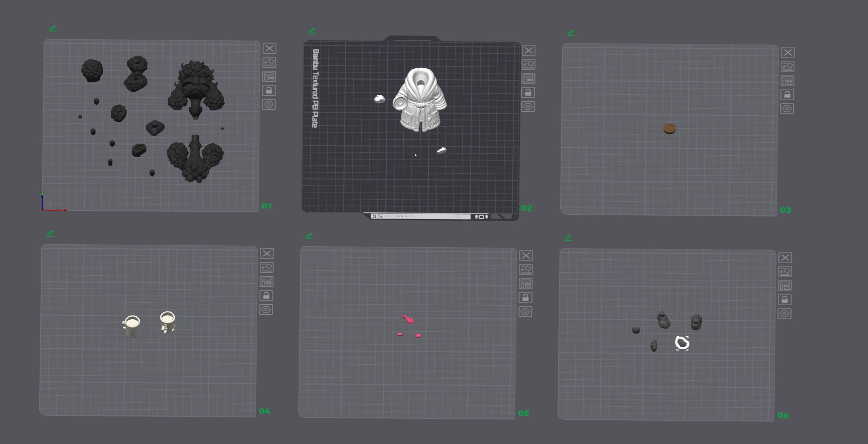
Task: Arrange objects on plate 06
Action: [x=785, y=285]
